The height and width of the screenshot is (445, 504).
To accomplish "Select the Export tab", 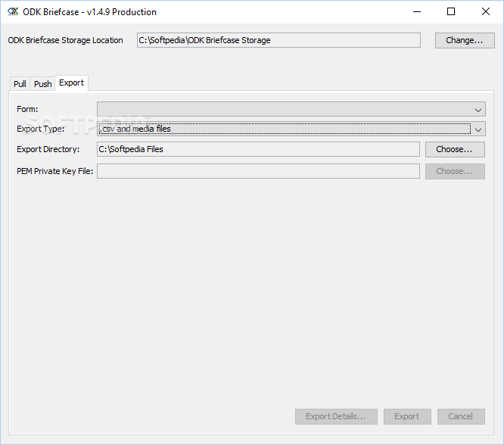I will pyautogui.click(x=71, y=83).
